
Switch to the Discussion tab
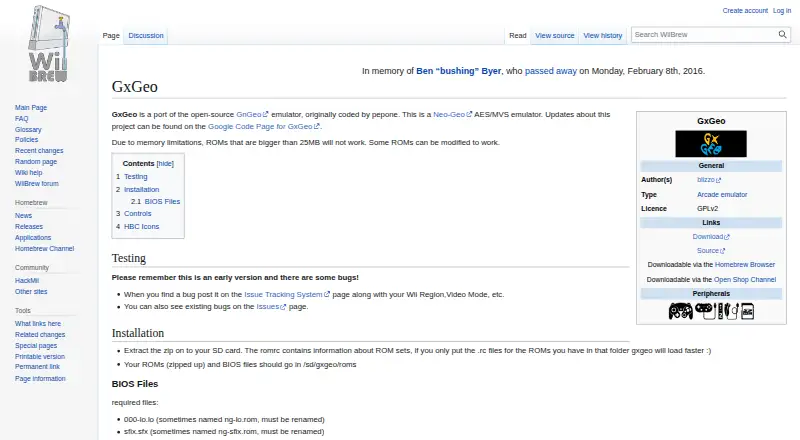pyautogui.click(x=146, y=36)
